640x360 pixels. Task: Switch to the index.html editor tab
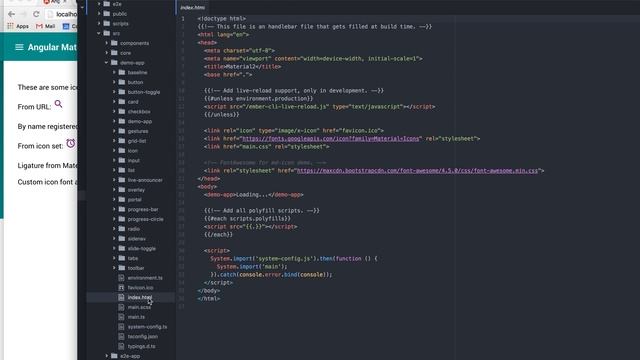193,7
